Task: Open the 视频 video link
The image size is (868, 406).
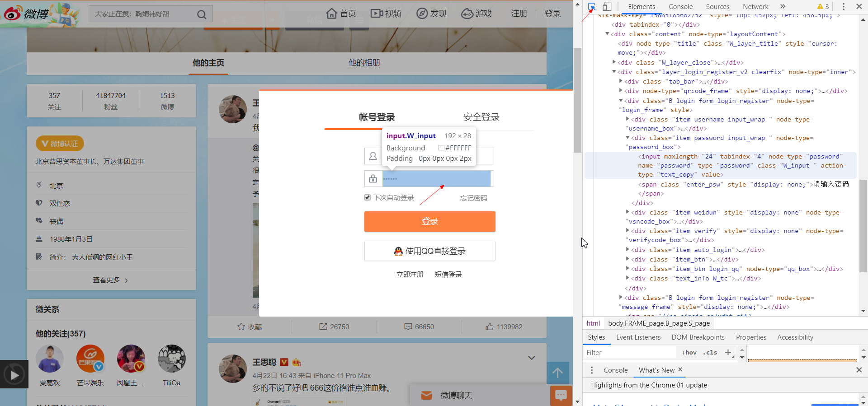Action: pos(386,14)
